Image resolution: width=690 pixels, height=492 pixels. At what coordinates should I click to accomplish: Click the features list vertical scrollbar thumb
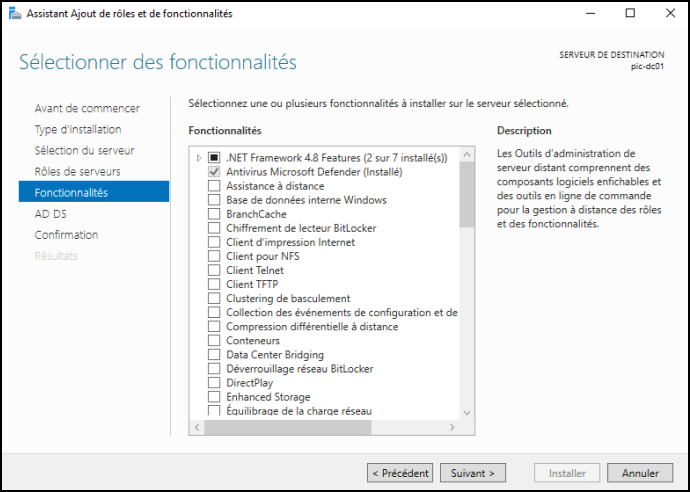tap(467, 195)
